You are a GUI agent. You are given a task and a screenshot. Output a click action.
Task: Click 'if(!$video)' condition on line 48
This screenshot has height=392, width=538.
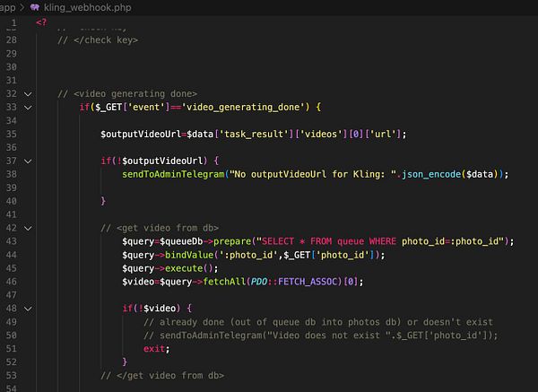coord(152,309)
